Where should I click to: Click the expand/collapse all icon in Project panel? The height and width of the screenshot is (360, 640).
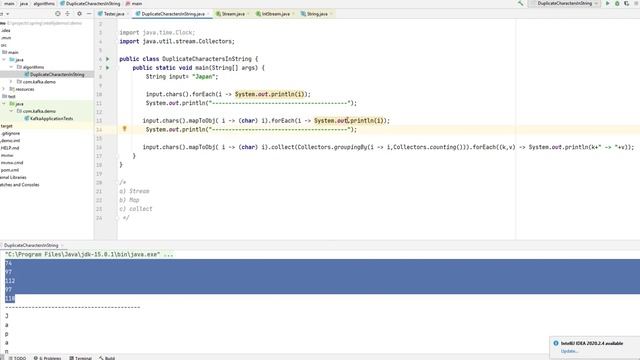(x=67, y=13)
